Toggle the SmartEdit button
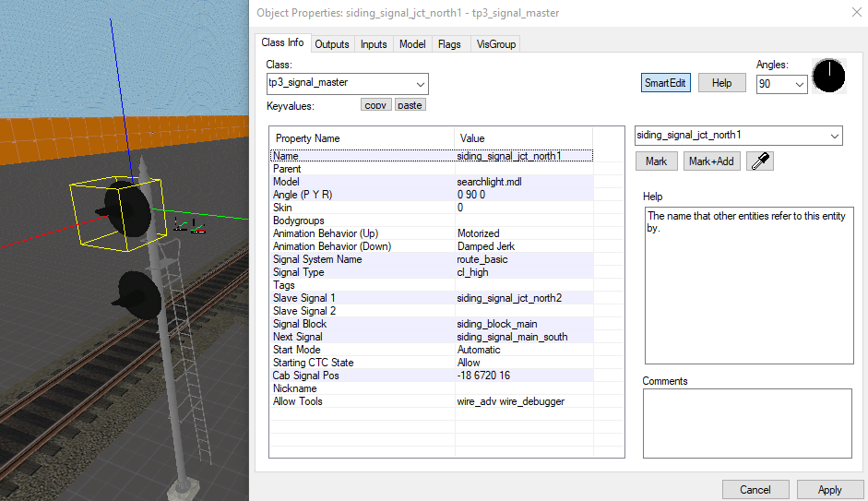868x501 pixels. (665, 83)
